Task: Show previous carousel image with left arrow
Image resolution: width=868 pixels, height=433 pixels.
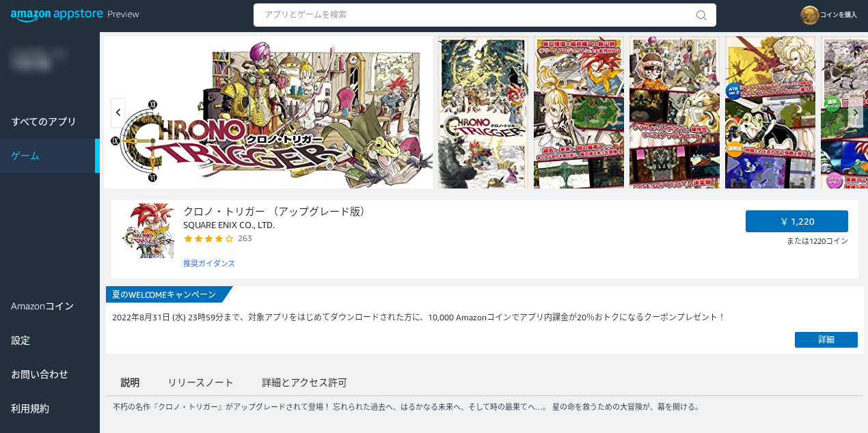Action: [x=118, y=112]
